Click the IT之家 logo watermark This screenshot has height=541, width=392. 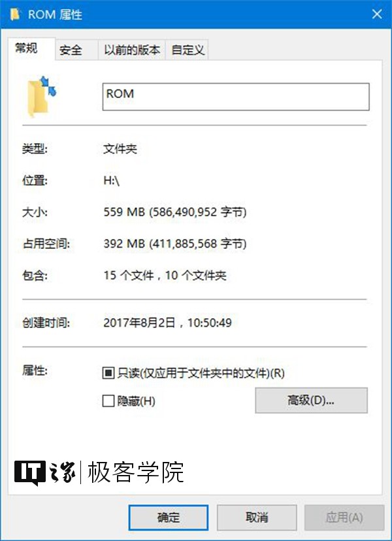point(45,472)
